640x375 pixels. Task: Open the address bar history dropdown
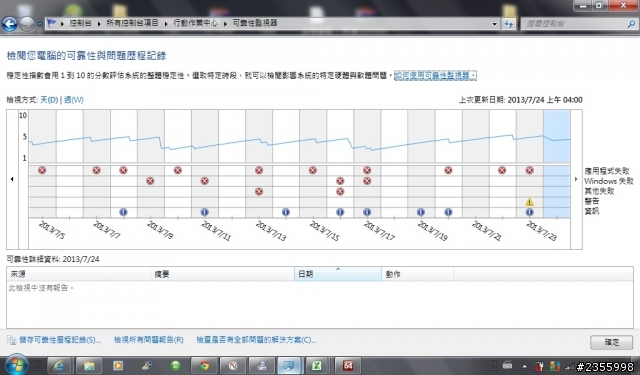[x=495, y=24]
